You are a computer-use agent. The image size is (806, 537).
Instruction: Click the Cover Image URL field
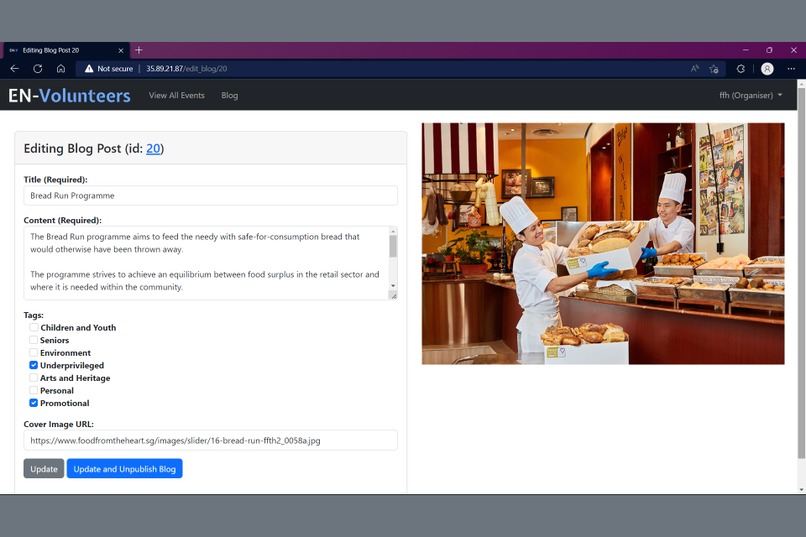coord(210,440)
